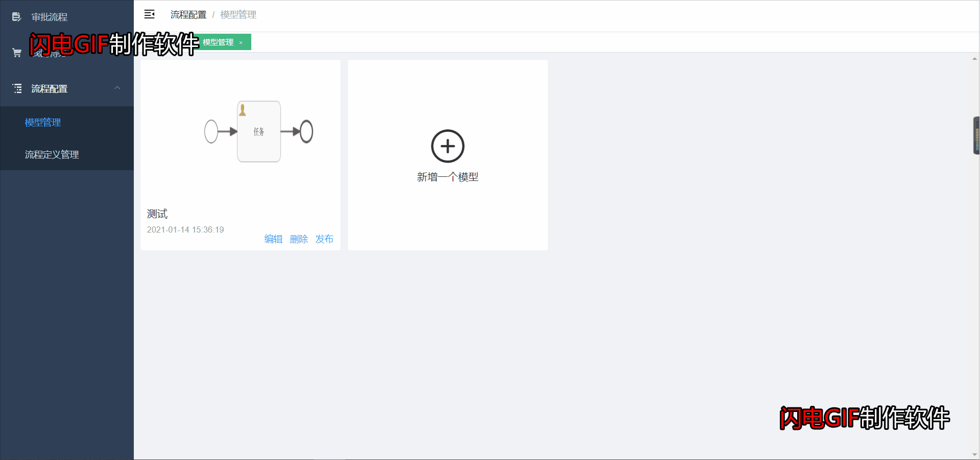Image resolution: width=980 pixels, height=460 pixels.
Task: Click the shopping cart sidebar icon
Action: click(16, 53)
